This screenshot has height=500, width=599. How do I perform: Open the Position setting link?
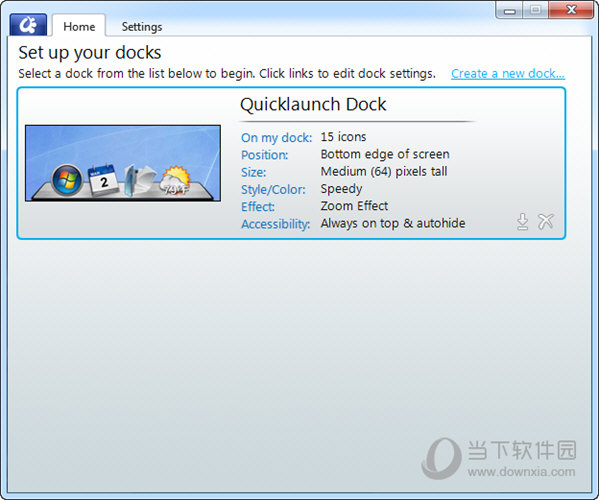(264, 155)
